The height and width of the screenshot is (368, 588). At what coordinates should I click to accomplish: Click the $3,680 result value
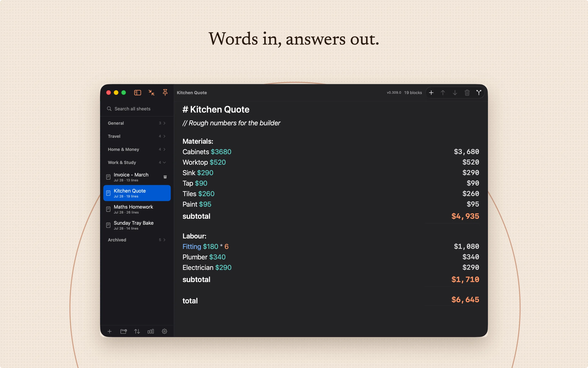point(467,152)
